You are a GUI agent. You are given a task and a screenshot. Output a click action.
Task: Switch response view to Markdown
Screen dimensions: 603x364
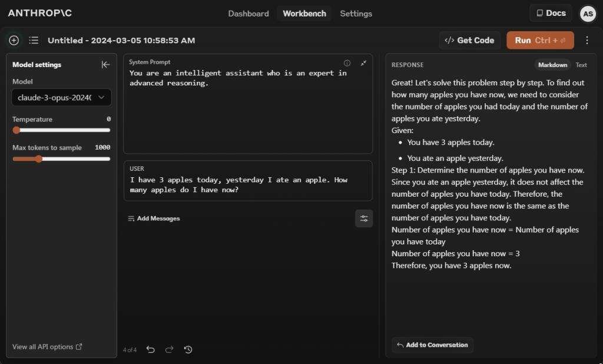(x=552, y=65)
